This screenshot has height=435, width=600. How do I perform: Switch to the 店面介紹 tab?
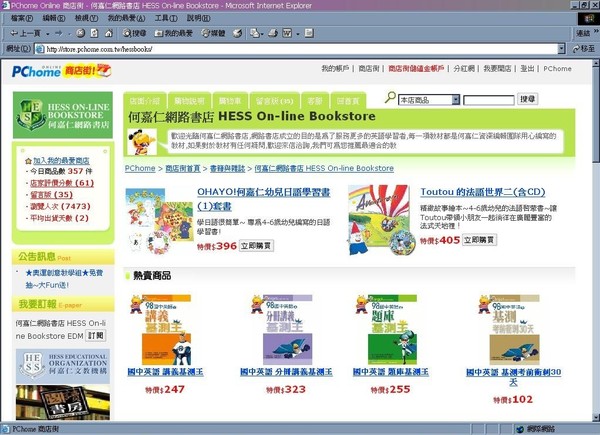coord(145,101)
